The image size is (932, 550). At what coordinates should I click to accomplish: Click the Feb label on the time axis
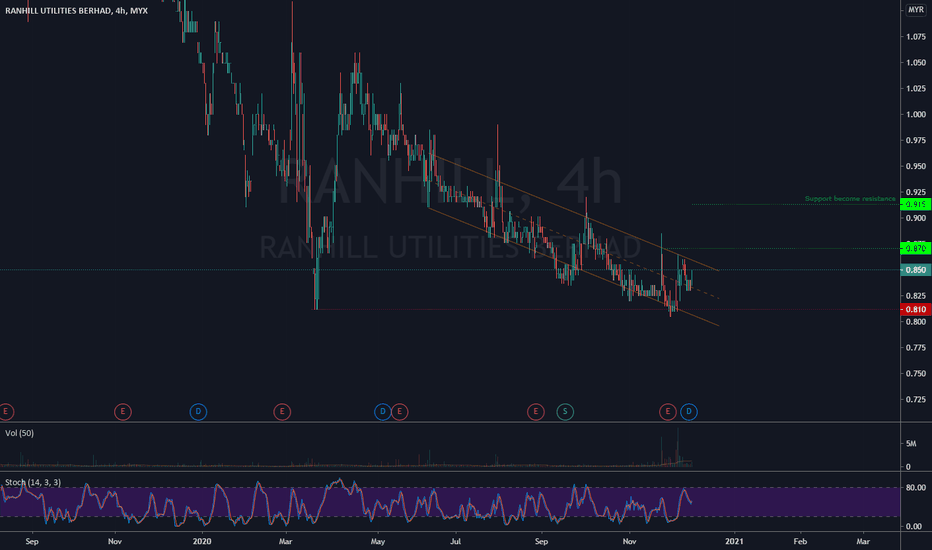click(x=800, y=541)
